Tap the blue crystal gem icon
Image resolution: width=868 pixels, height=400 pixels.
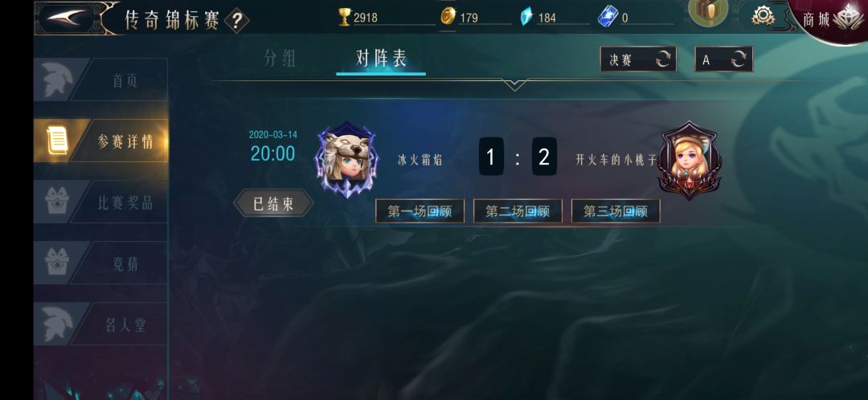click(x=526, y=17)
